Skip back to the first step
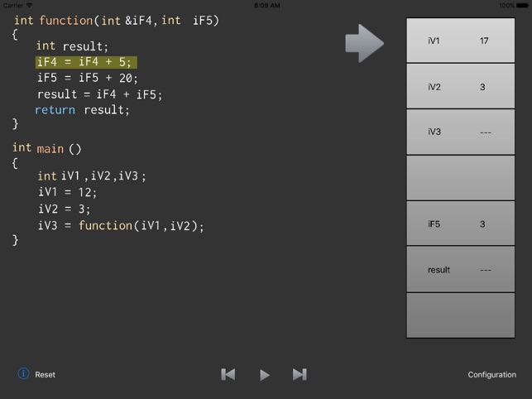 coord(228,374)
